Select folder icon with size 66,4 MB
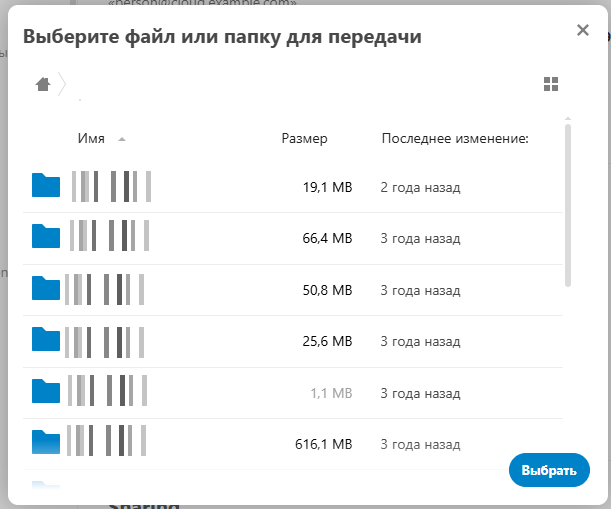Image resolution: width=611 pixels, height=509 pixels. [46, 237]
